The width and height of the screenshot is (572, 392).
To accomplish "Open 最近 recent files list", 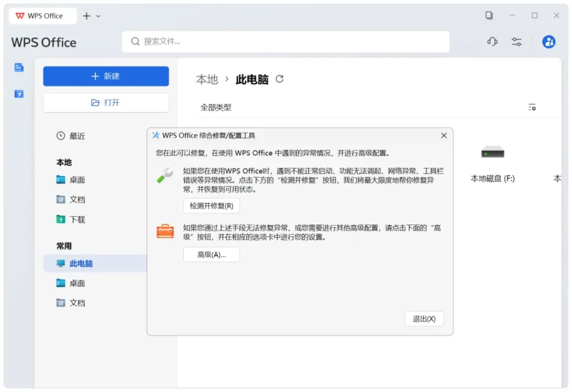I will click(x=71, y=136).
